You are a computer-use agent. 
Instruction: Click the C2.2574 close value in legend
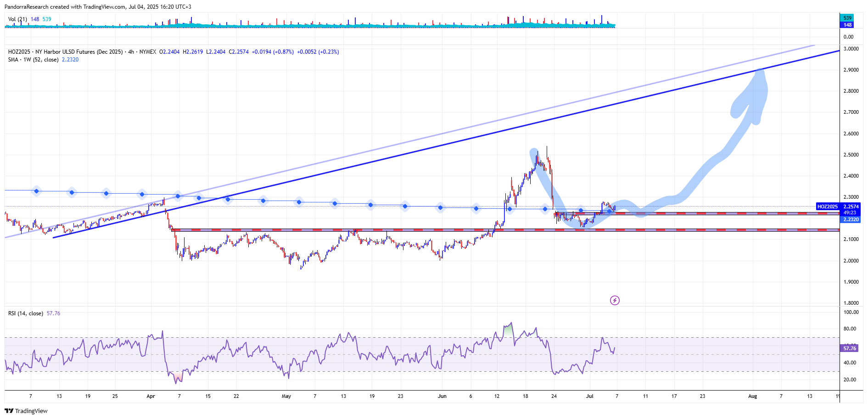(x=239, y=52)
